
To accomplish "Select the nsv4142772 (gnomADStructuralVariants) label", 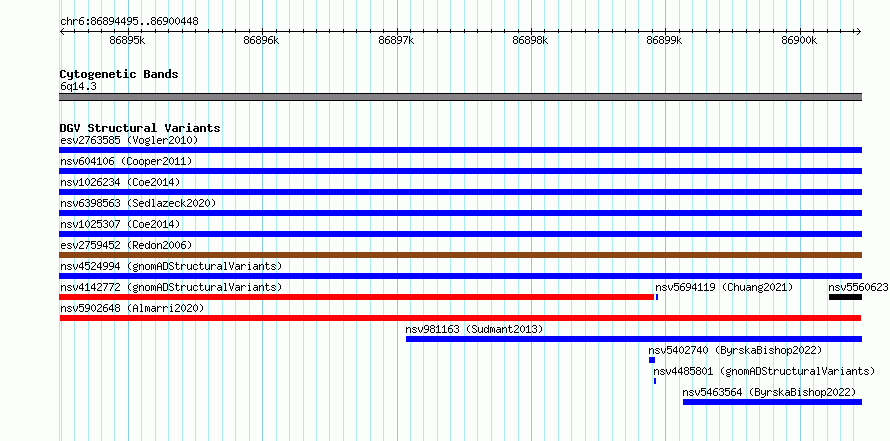I will point(171,287).
